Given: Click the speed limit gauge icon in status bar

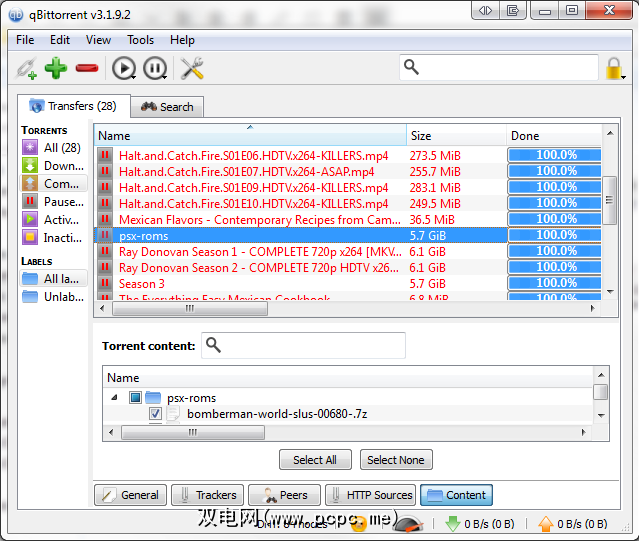Looking at the screenshot, I should (x=409, y=523).
